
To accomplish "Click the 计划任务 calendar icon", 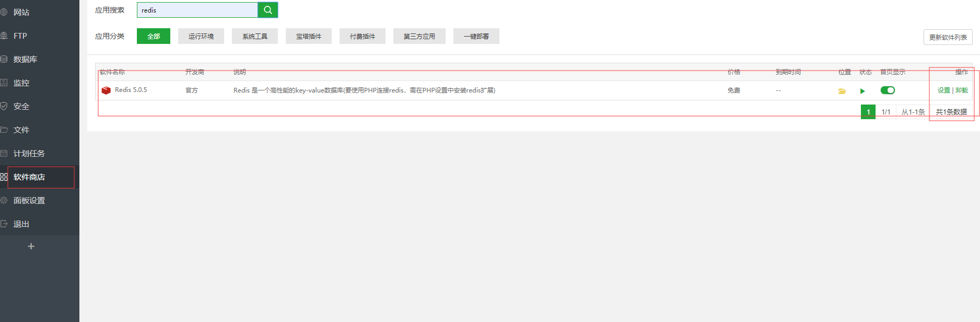I will pos(4,153).
